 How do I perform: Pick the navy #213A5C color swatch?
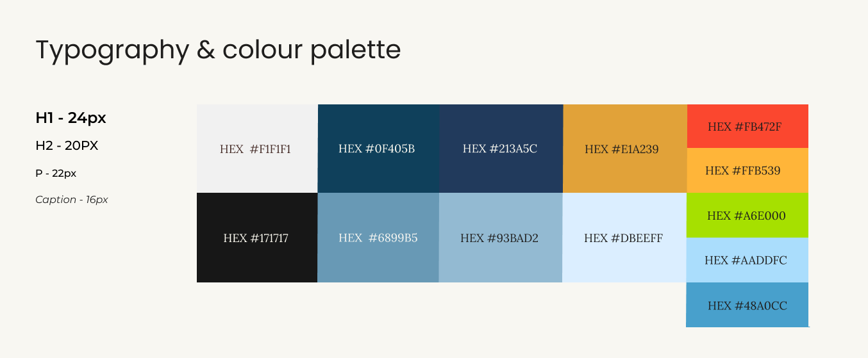tap(501, 149)
